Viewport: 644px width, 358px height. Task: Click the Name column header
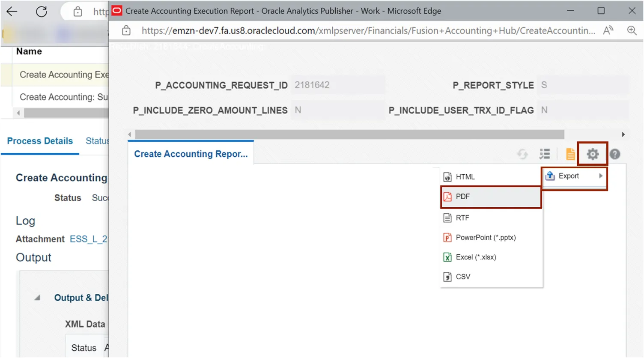tap(29, 51)
